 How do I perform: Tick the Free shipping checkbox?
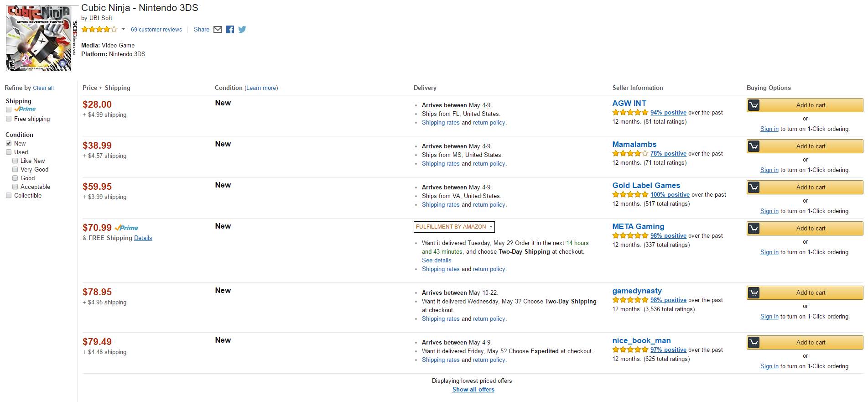(9, 119)
